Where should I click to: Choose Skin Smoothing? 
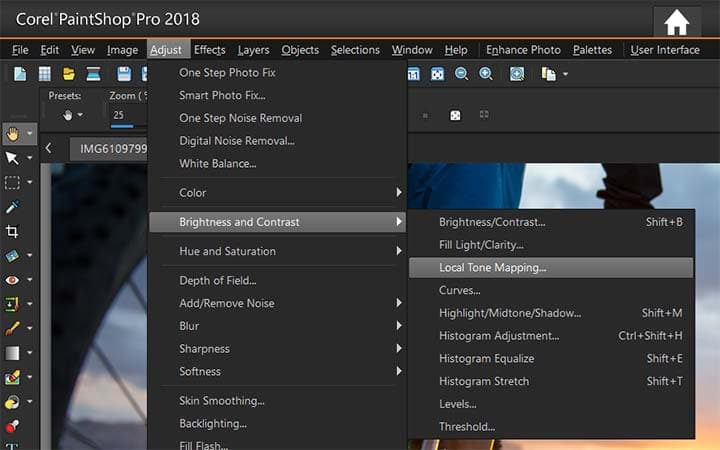277,401
